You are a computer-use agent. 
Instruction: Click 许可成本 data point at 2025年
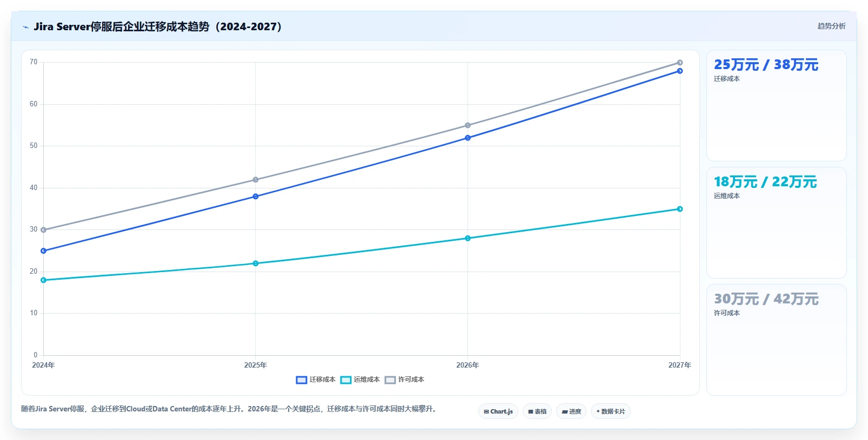pos(256,180)
